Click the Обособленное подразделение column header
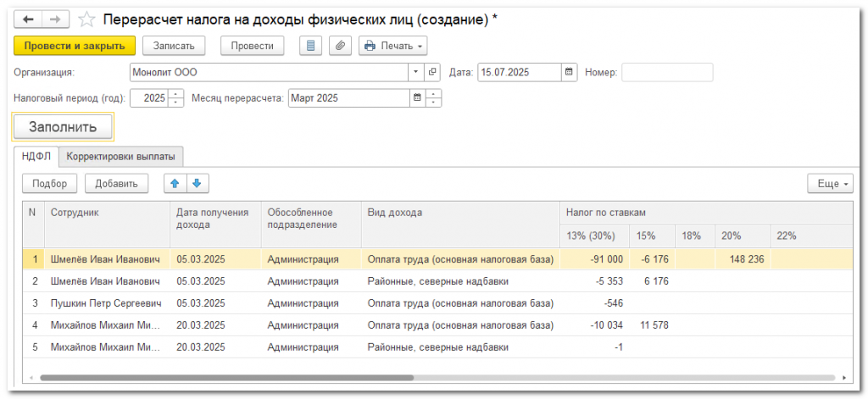 coord(311,224)
